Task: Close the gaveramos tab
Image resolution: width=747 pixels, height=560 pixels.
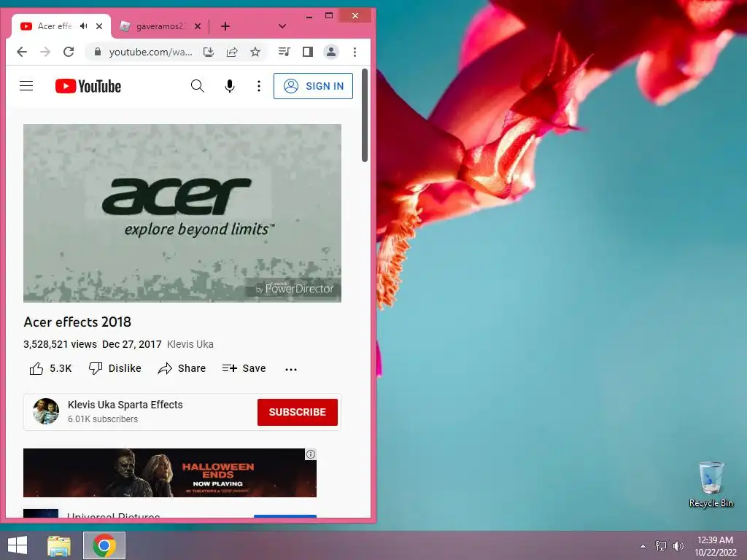Action: (198, 26)
